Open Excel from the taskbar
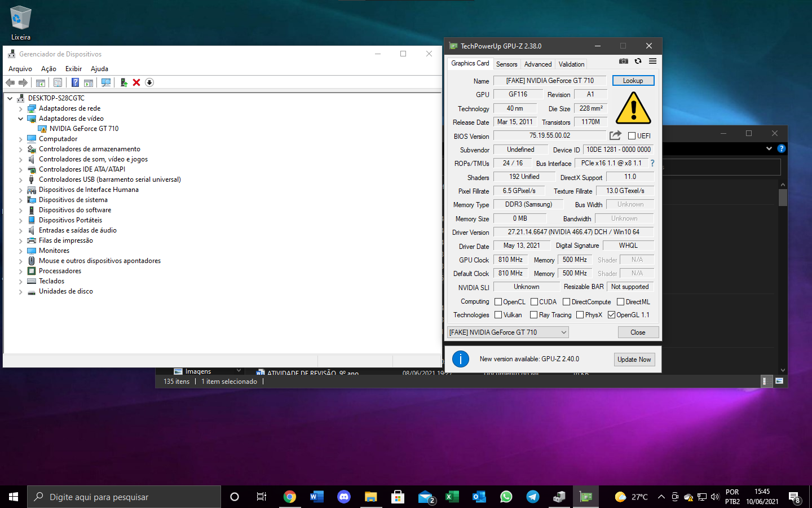 pos(452,497)
